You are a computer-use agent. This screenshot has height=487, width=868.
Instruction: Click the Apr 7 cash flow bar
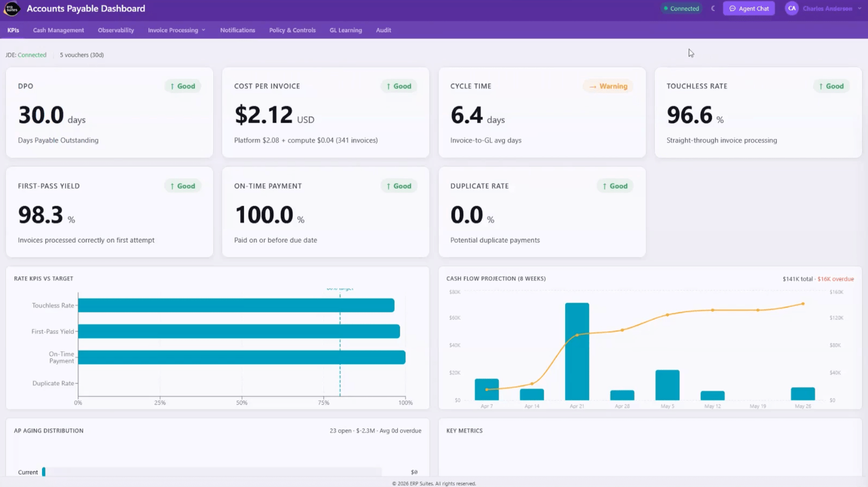pyautogui.click(x=487, y=389)
